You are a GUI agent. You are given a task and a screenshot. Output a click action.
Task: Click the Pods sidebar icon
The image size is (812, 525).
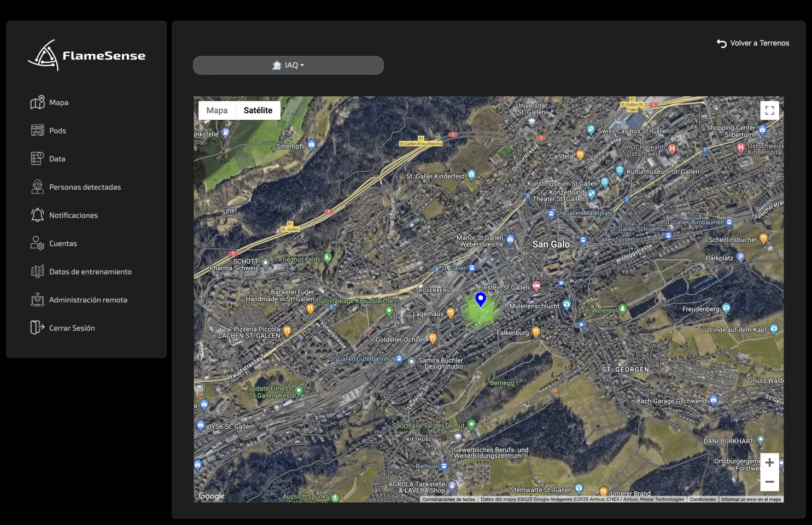(37, 131)
